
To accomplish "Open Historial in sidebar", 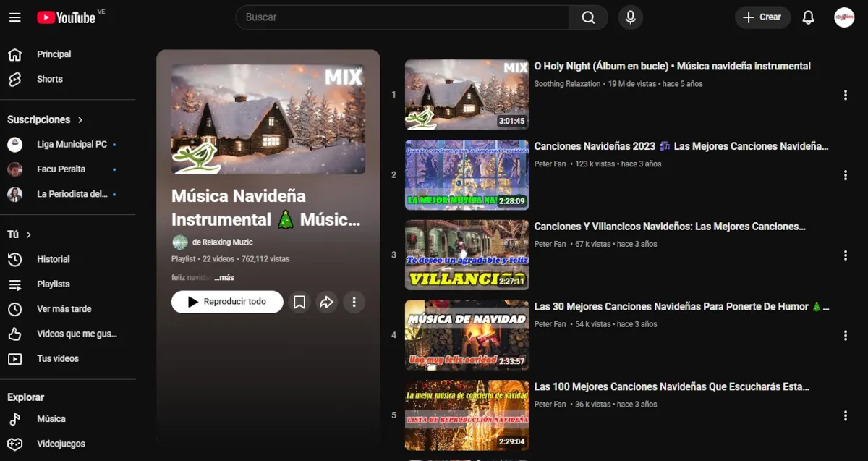I will 53,259.
